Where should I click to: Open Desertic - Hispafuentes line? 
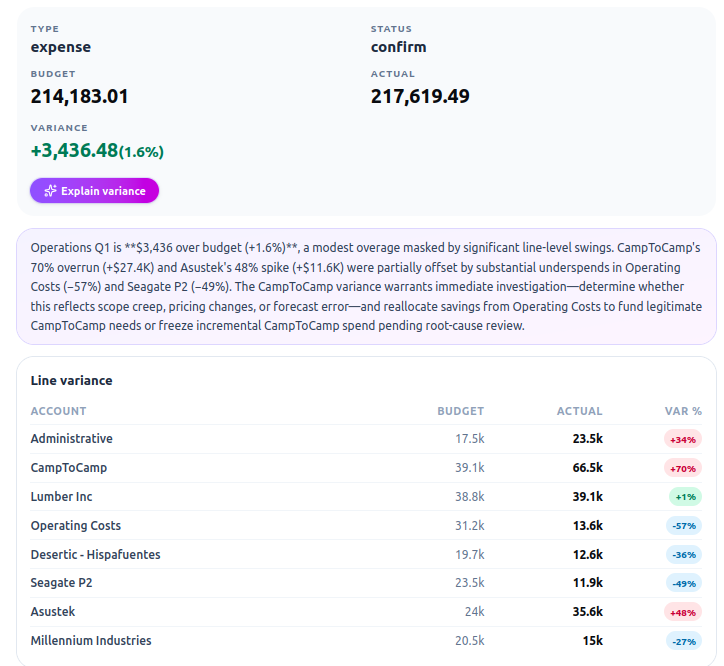366,554
